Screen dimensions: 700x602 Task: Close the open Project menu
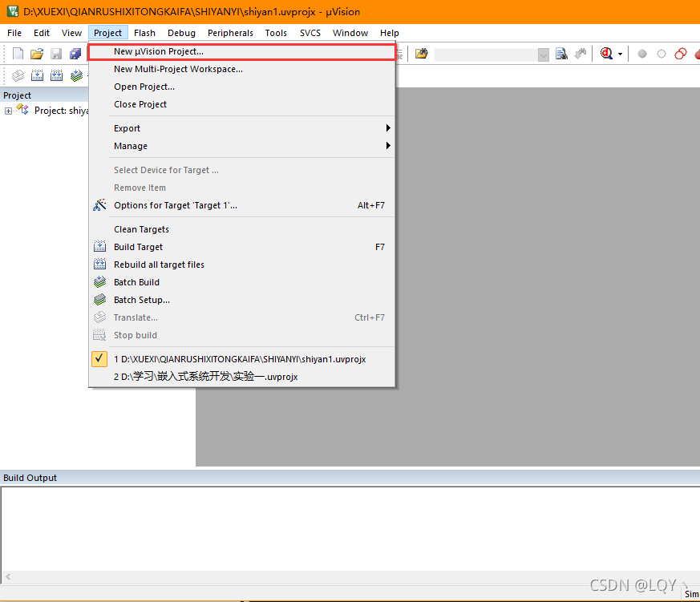tap(107, 33)
